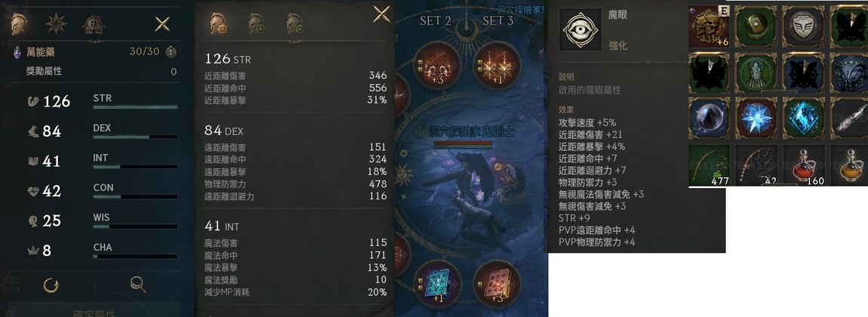Switch to the compass star tab
Image resolution: width=868 pixels, height=317 pixels.
tap(57, 24)
